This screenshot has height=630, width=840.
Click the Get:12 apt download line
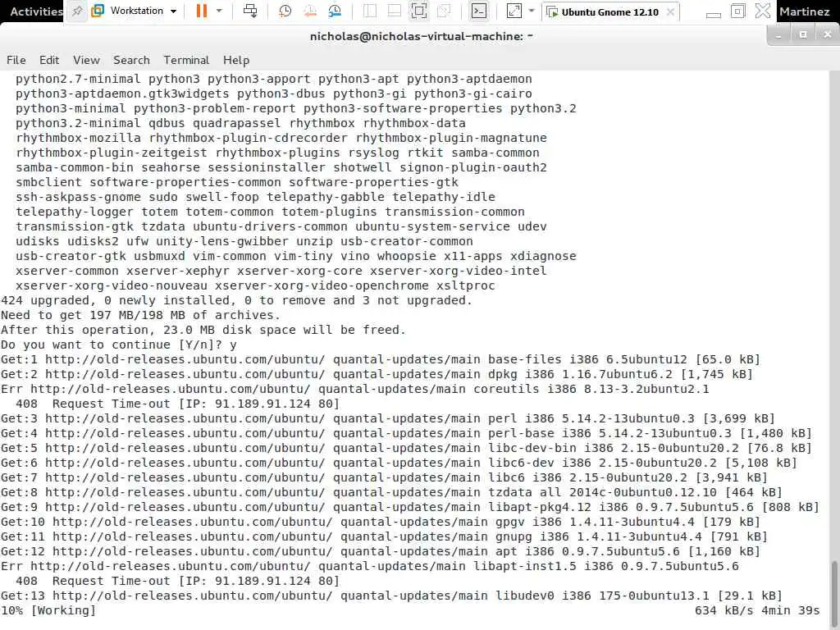point(381,551)
